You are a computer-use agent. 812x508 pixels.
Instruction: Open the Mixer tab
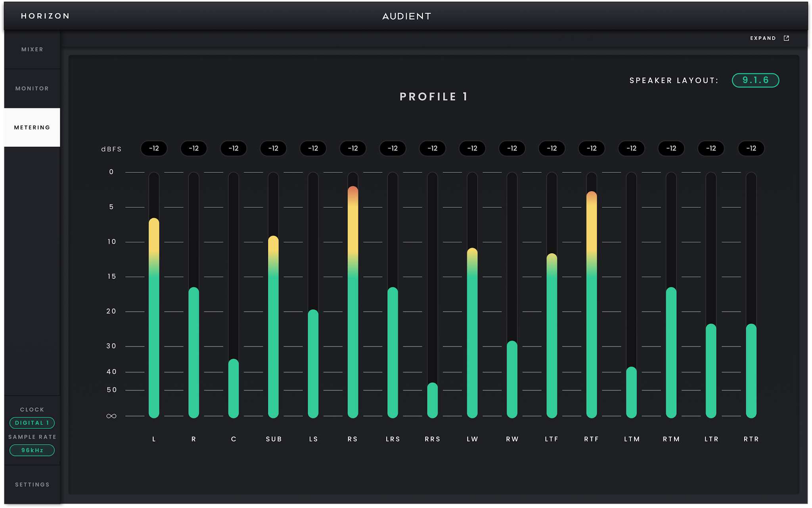pyautogui.click(x=32, y=50)
